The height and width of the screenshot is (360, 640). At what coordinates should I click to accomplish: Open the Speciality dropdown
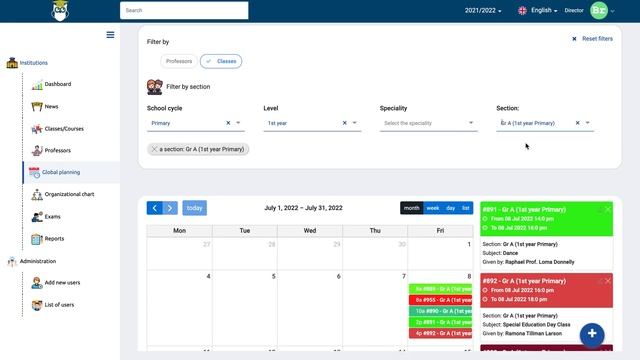[429, 123]
